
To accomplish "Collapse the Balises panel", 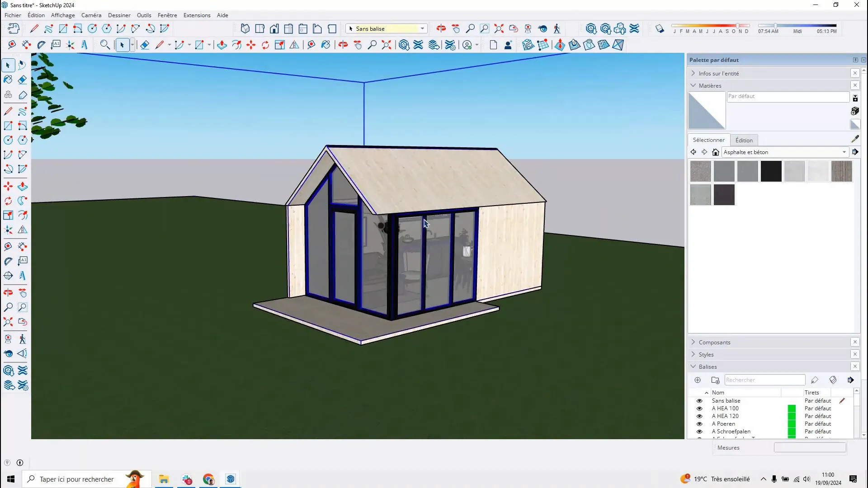I will click(693, 366).
